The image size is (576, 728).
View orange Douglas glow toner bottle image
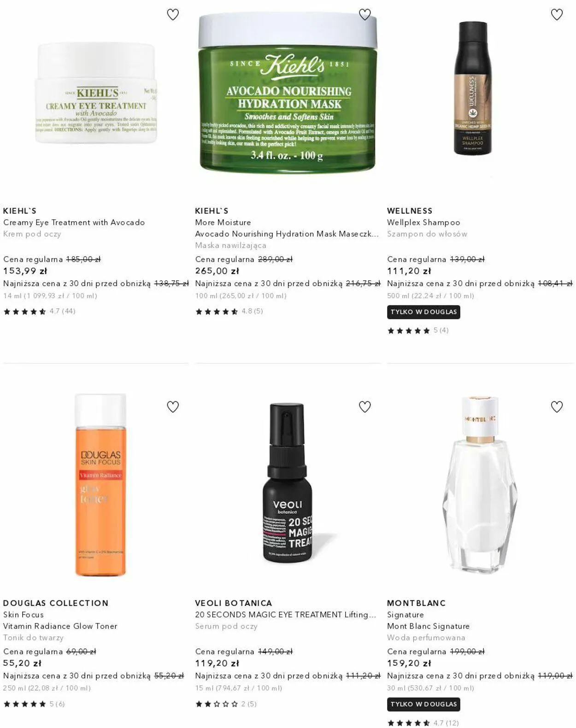(x=100, y=484)
